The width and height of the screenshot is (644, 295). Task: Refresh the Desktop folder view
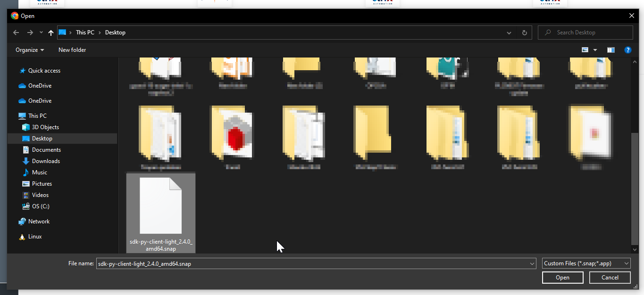pyautogui.click(x=524, y=33)
